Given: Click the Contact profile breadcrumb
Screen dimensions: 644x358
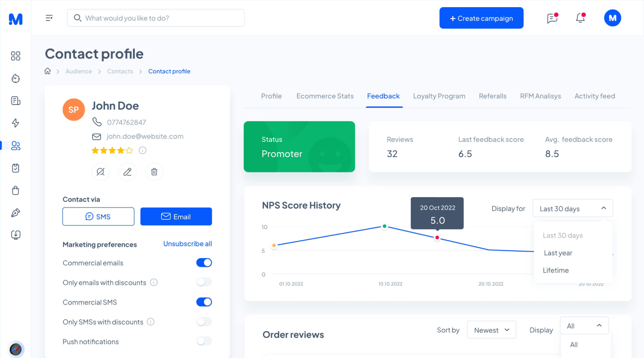Looking at the screenshot, I should [x=169, y=71].
